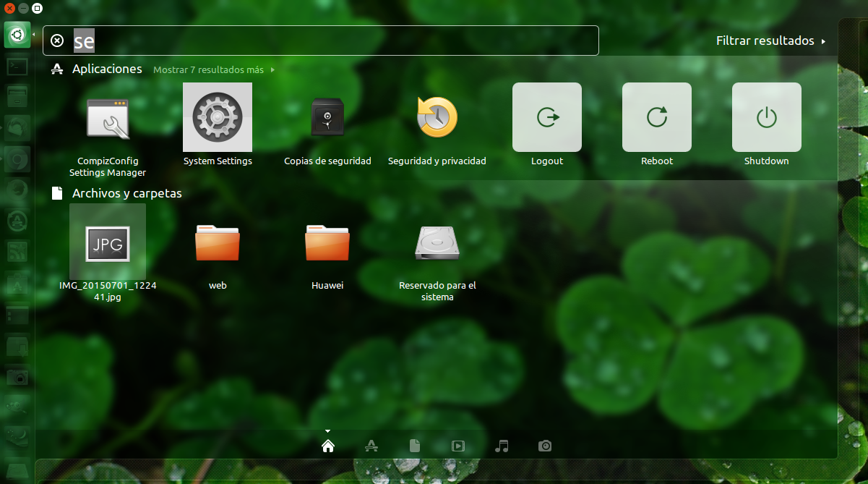Viewport: 868px width, 484px height.
Task: Switch to the Applications lens tab
Action: point(371,446)
